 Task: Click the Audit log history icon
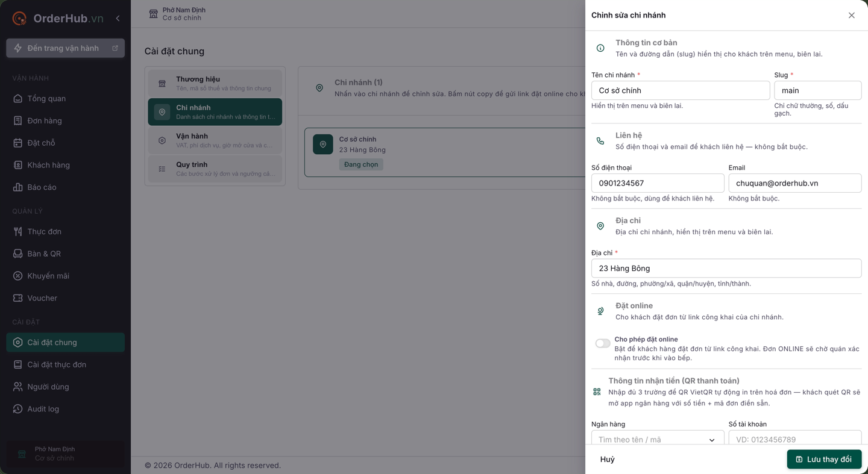18,409
